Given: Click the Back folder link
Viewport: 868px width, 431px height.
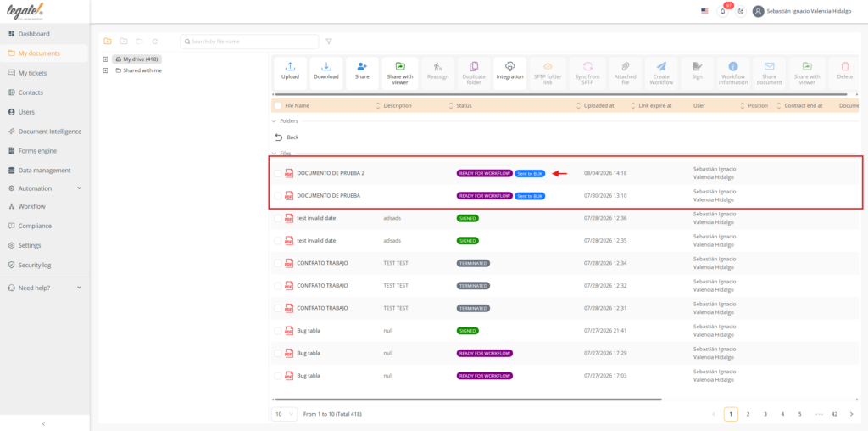Looking at the screenshot, I should point(287,137).
